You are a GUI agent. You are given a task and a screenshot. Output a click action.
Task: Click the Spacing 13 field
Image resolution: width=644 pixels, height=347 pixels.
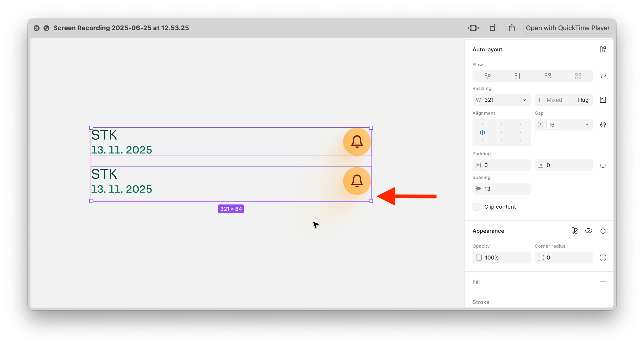coord(501,189)
